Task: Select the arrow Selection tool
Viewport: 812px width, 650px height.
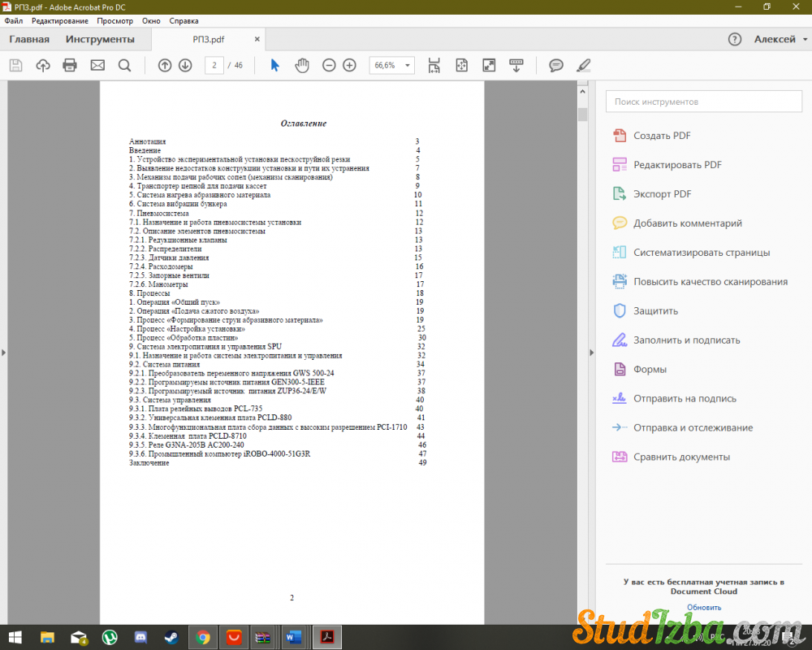Action: pos(274,66)
